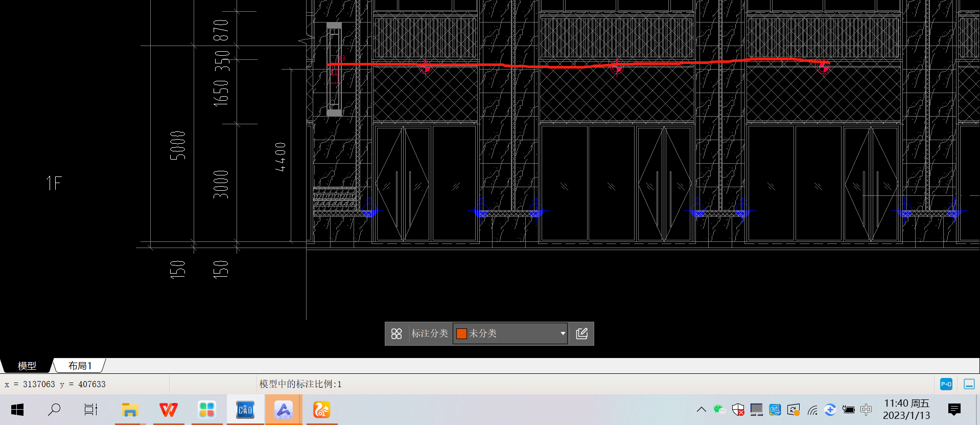Click the 模型中的标注比例:1 status text
This screenshot has width=980, height=425.
300,384
